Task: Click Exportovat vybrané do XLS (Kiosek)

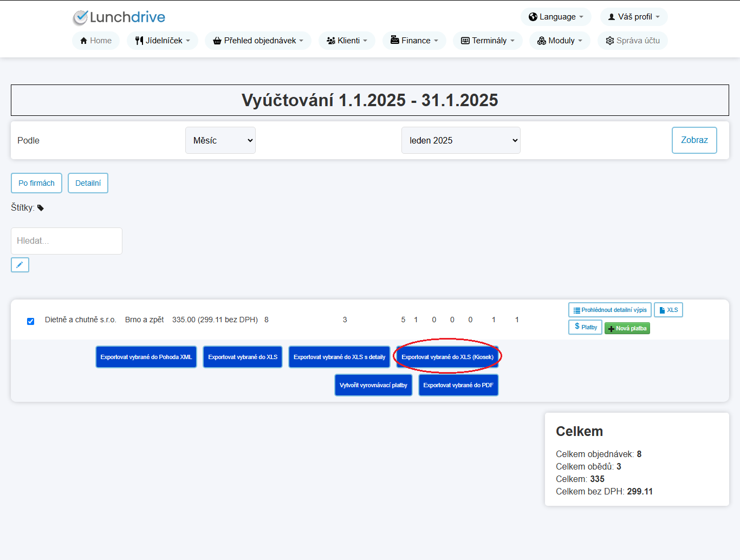Action: (x=447, y=357)
